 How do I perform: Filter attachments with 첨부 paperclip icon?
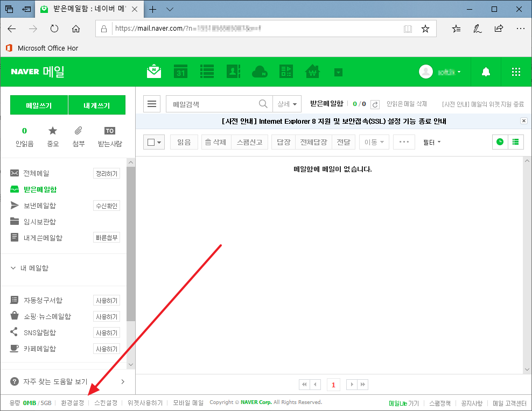click(x=79, y=137)
